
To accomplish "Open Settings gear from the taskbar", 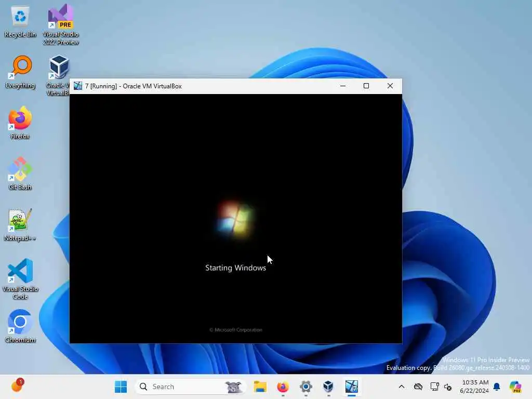I will (x=305, y=387).
